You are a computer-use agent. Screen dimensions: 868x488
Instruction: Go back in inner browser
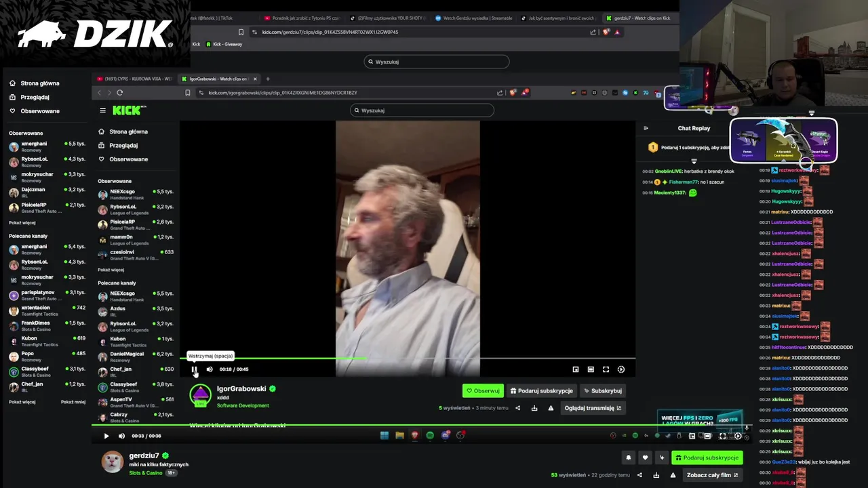coord(99,93)
